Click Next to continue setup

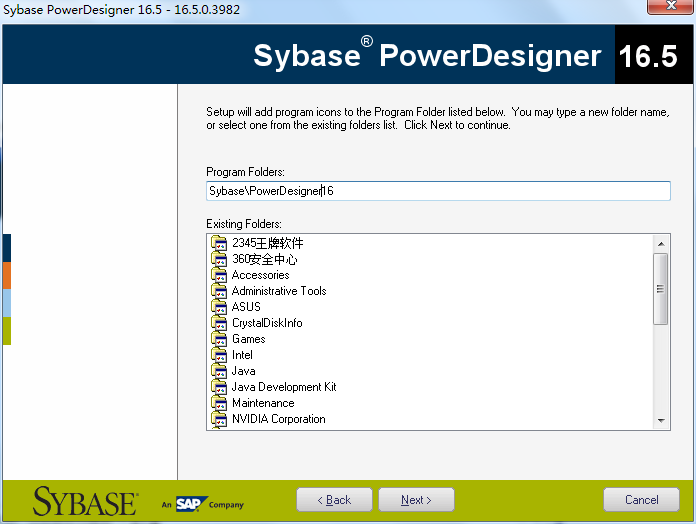[x=416, y=500]
